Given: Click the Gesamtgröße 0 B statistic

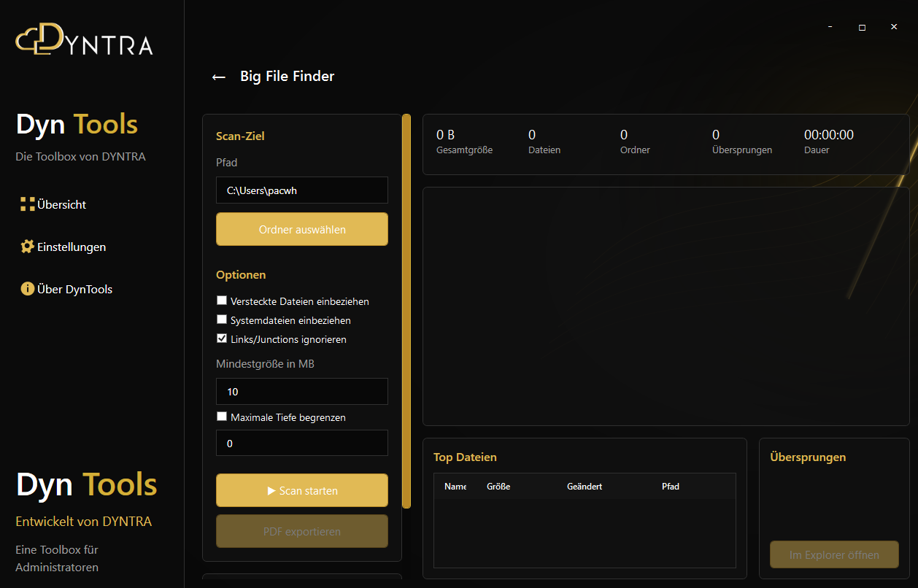Looking at the screenshot, I should click(465, 142).
